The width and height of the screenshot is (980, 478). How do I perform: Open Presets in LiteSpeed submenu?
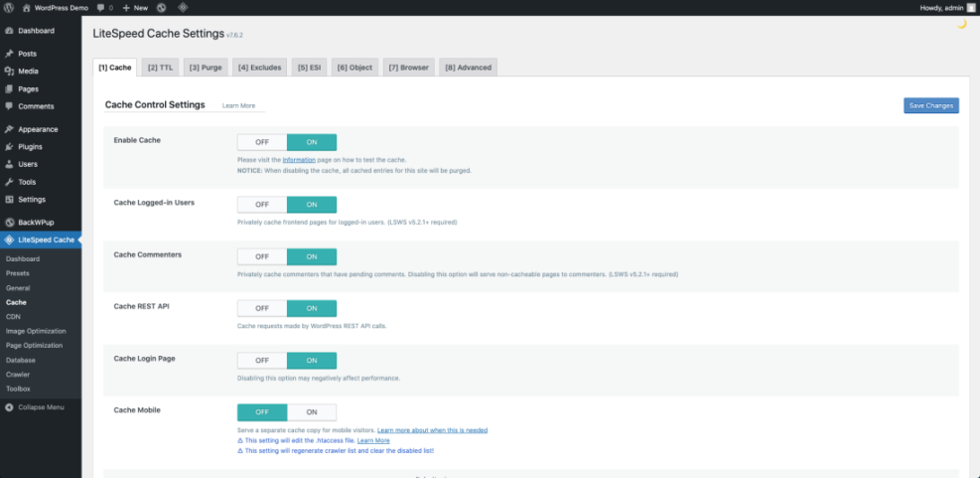18,273
